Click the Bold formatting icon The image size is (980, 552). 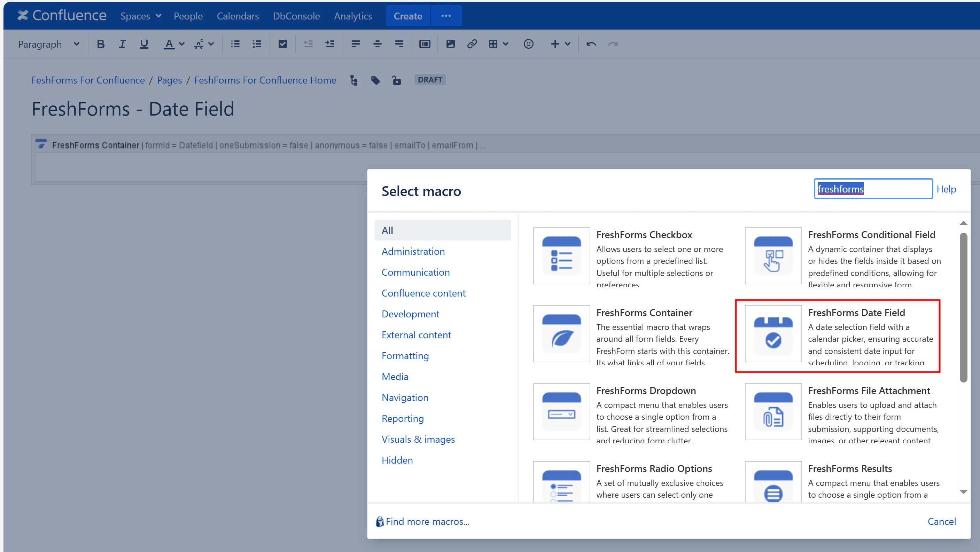[100, 44]
